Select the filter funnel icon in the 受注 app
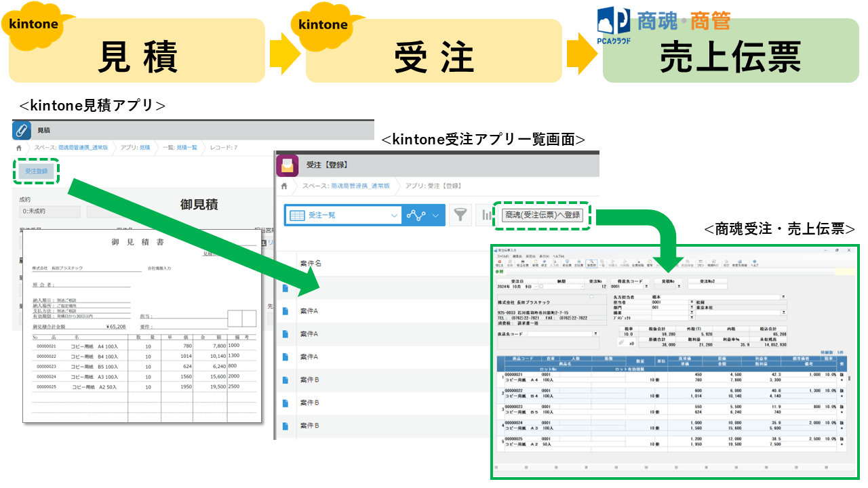Screen dimensions: 868x488 (x=460, y=214)
